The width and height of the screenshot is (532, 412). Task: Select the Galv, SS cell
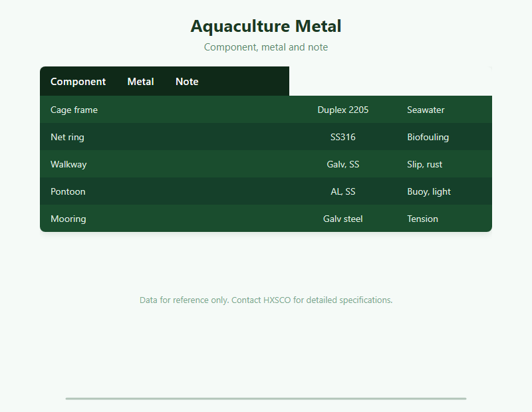tap(342, 164)
